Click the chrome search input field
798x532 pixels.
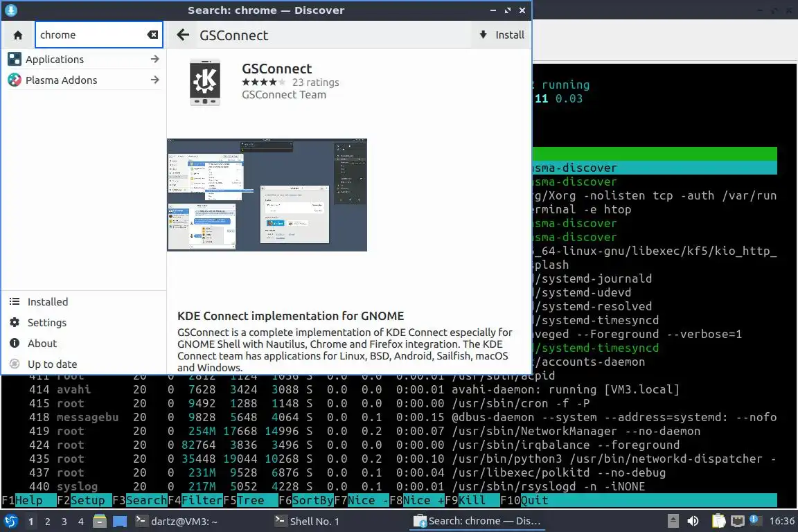[x=99, y=35]
